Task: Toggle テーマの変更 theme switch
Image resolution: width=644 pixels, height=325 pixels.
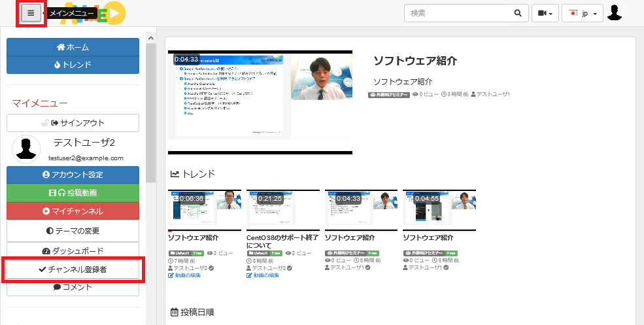Action: tap(73, 230)
